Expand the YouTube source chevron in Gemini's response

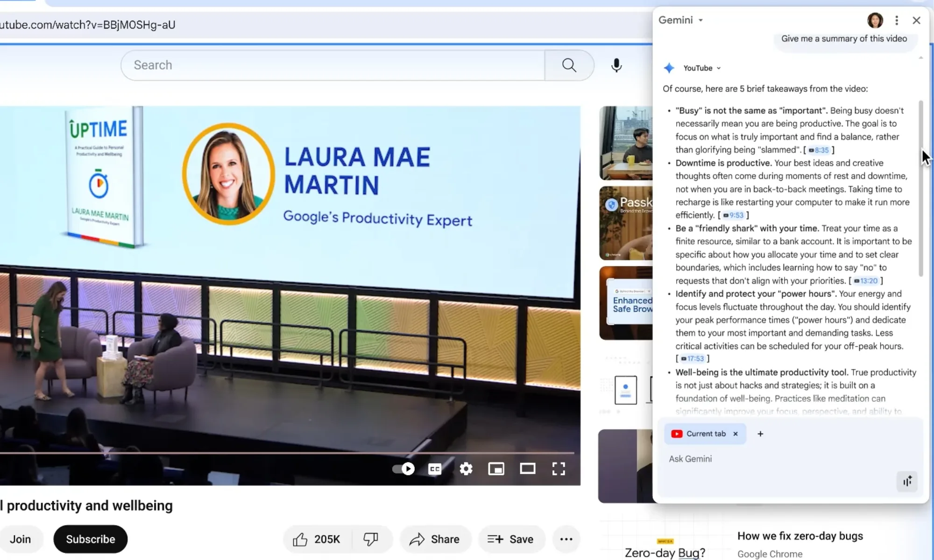point(719,68)
